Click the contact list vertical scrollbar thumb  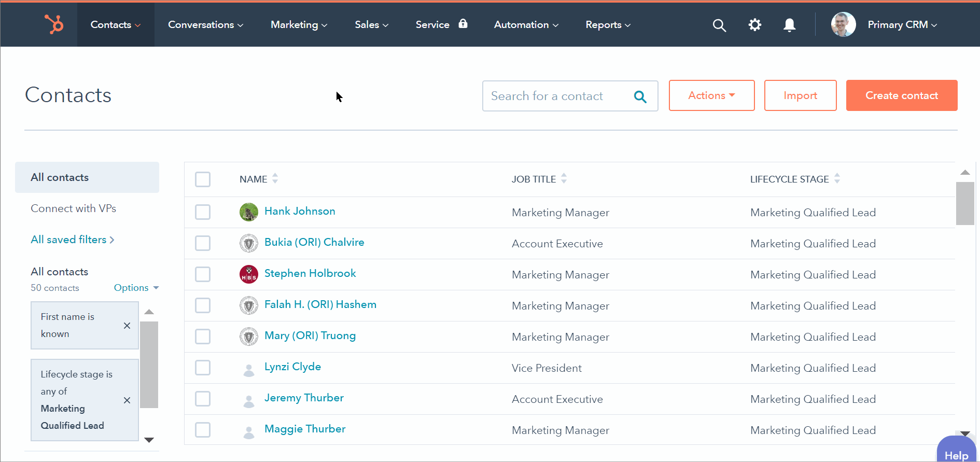[x=965, y=203]
